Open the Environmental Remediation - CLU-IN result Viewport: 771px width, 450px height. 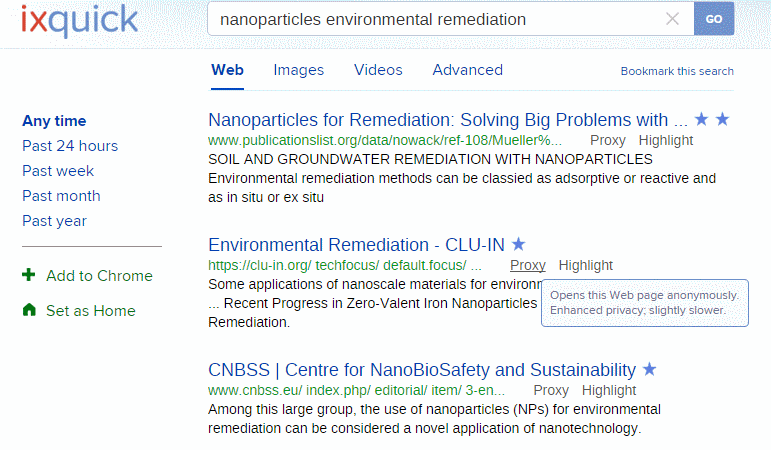click(356, 244)
